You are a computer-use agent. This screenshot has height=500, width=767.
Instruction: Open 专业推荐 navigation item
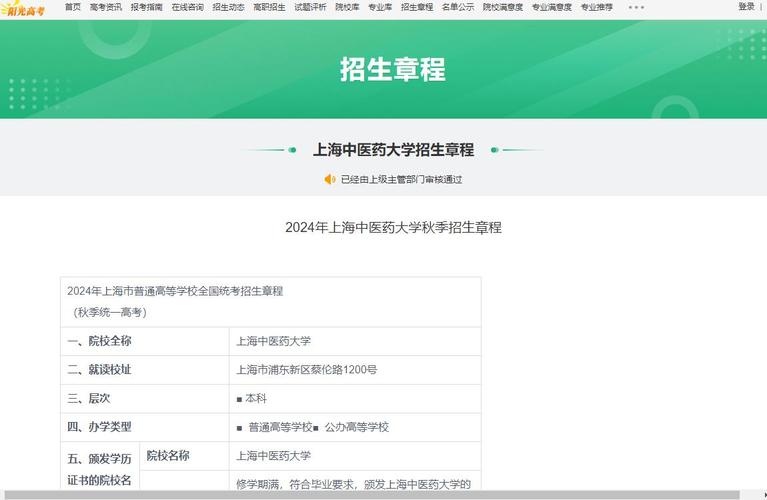597,7
